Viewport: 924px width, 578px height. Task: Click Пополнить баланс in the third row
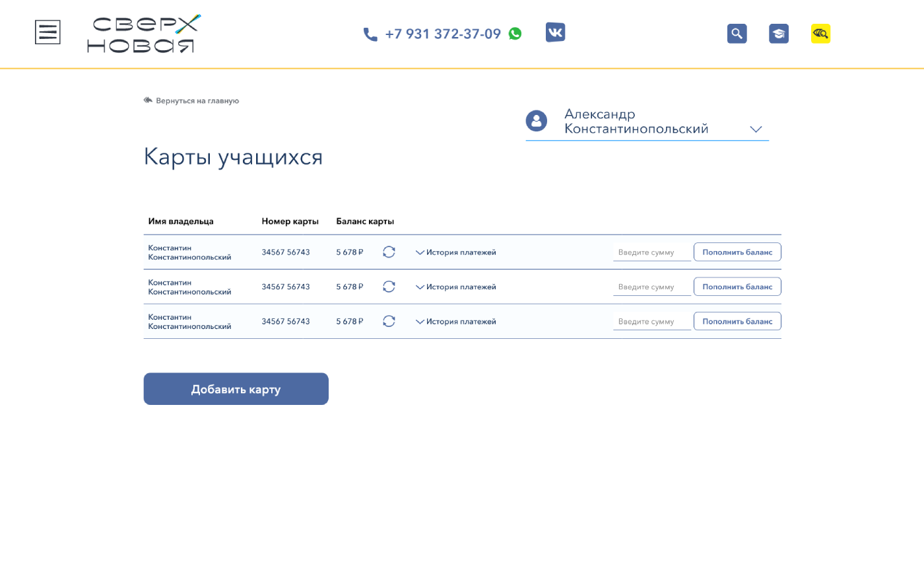[x=737, y=321]
